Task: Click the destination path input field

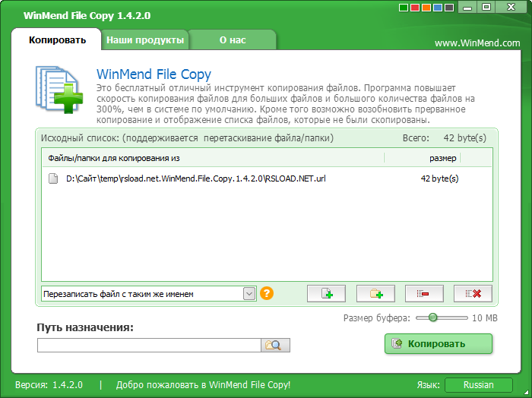Action: (149, 345)
